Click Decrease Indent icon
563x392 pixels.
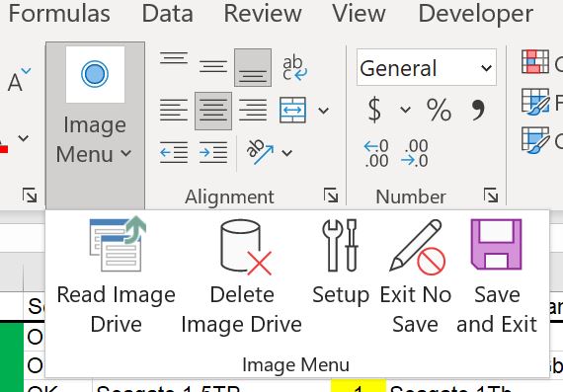tap(174, 153)
